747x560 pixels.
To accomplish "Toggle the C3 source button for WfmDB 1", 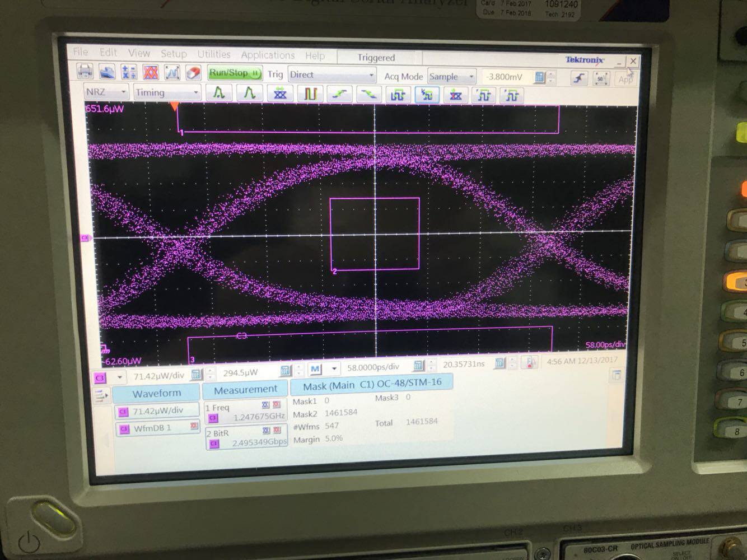I will click(124, 430).
